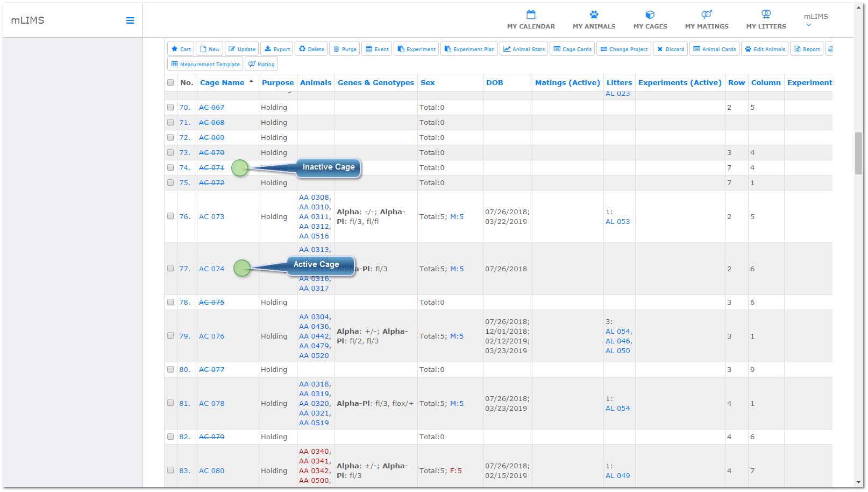This screenshot has height=492, width=868.
Task: Open My Matings icon
Action: pyautogui.click(x=707, y=20)
